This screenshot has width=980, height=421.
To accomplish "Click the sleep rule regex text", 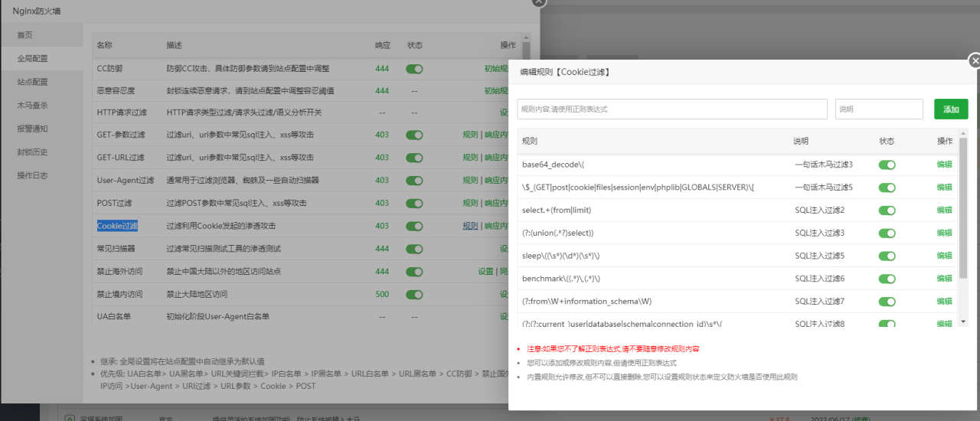I will pyautogui.click(x=560, y=256).
